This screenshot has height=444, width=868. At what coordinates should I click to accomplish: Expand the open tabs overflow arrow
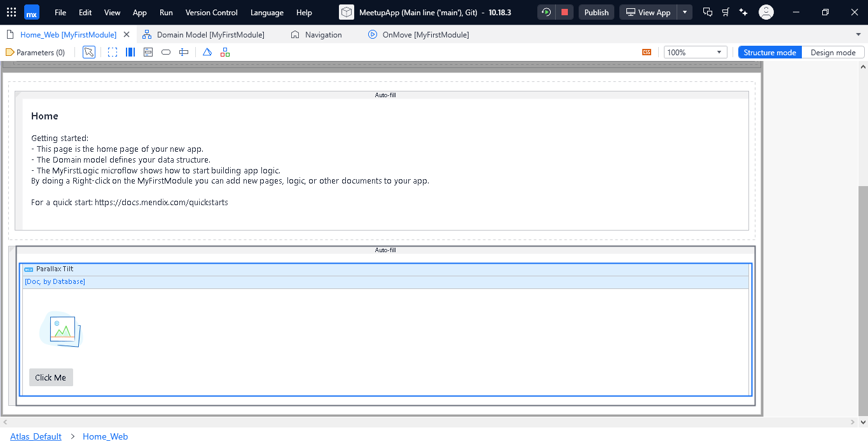(x=858, y=34)
